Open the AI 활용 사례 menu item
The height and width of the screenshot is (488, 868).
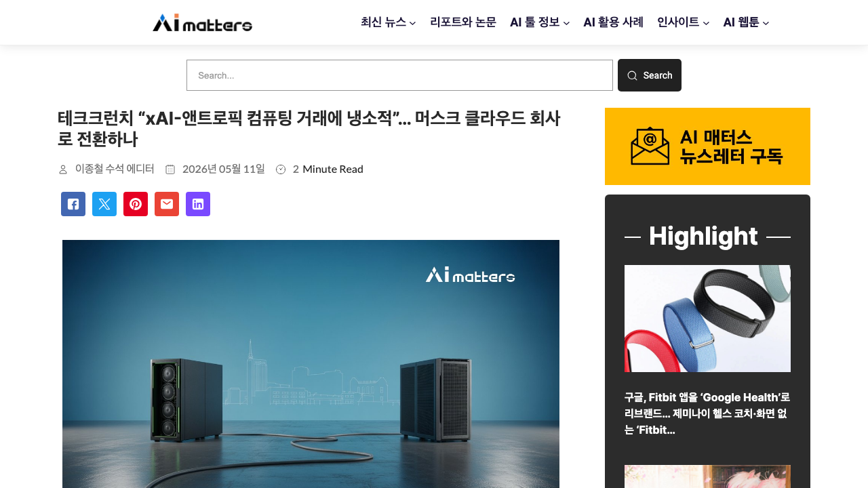click(613, 22)
